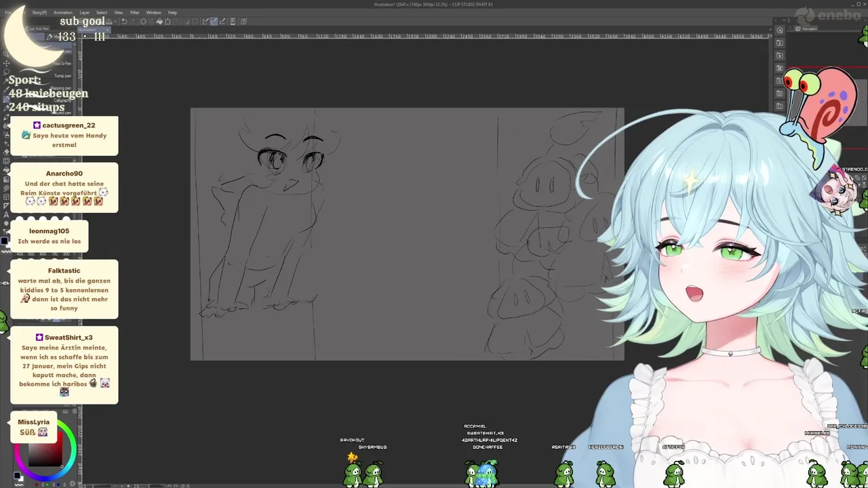Click the black main color swatch in toolbox
The image size is (868, 488).
[4, 240]
